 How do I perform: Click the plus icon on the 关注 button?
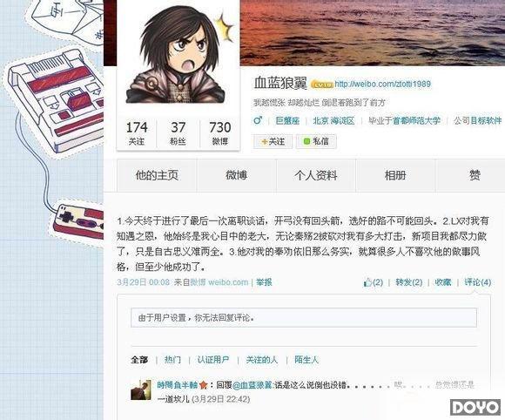pyautogui.click(x=265, y=141)
